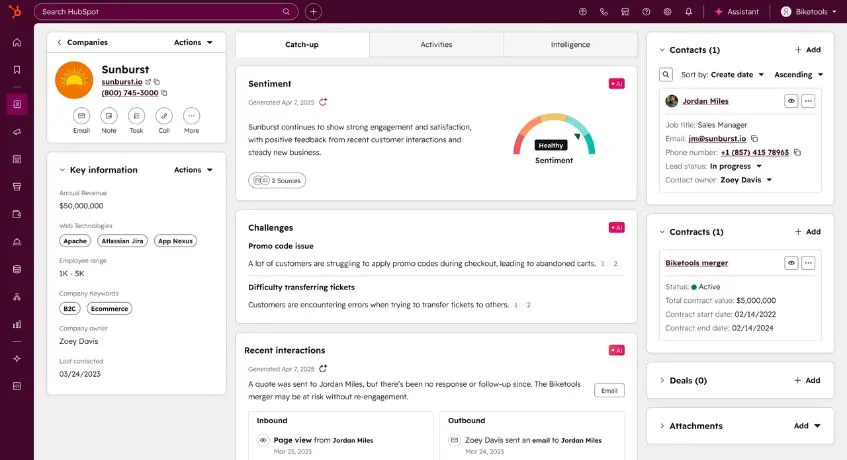This screenshot has width=847, height=460.
Task: Change Lead status In progress dropdown
Action: point(735,166)
